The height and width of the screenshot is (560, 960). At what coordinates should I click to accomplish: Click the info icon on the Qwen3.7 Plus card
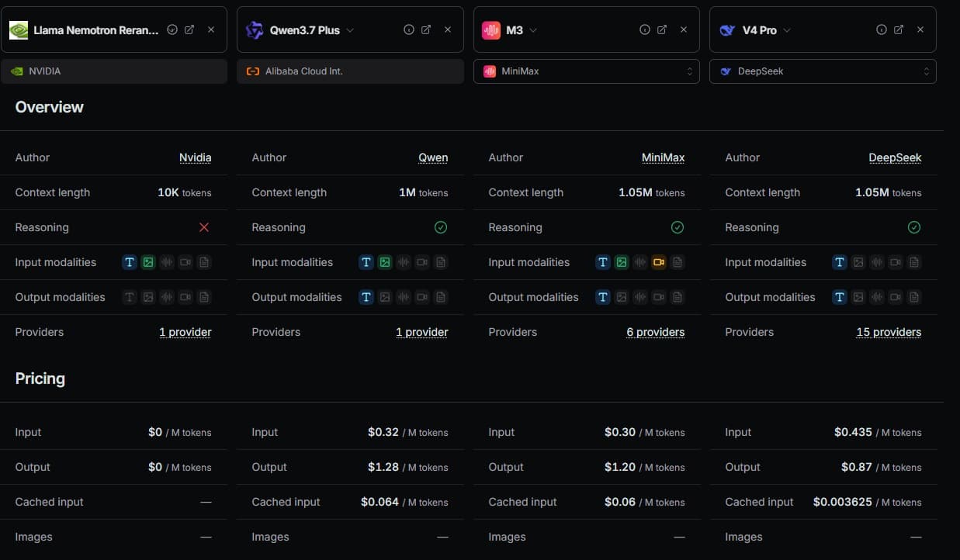tap(409, 29)
